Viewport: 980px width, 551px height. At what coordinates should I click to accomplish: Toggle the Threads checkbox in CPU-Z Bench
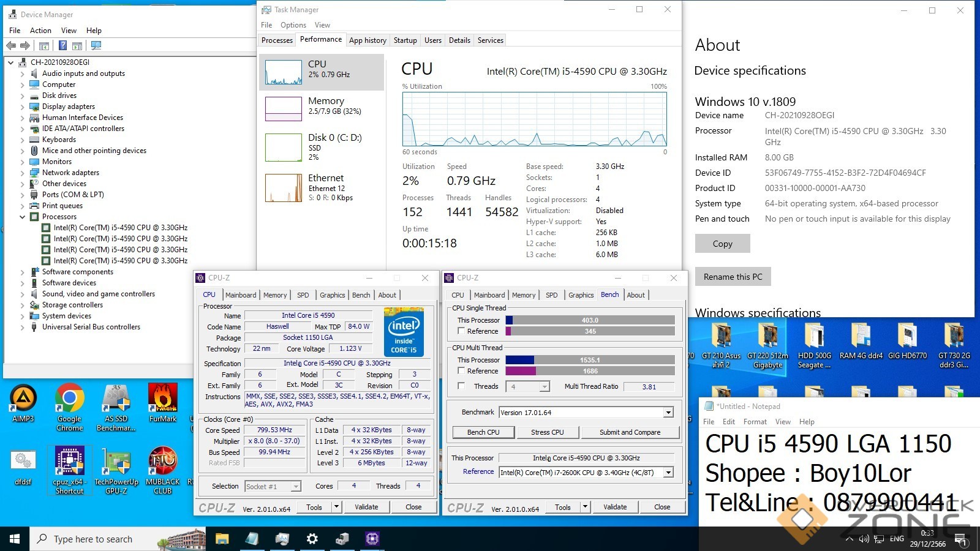pyautogui.click(x=462, y=386)
